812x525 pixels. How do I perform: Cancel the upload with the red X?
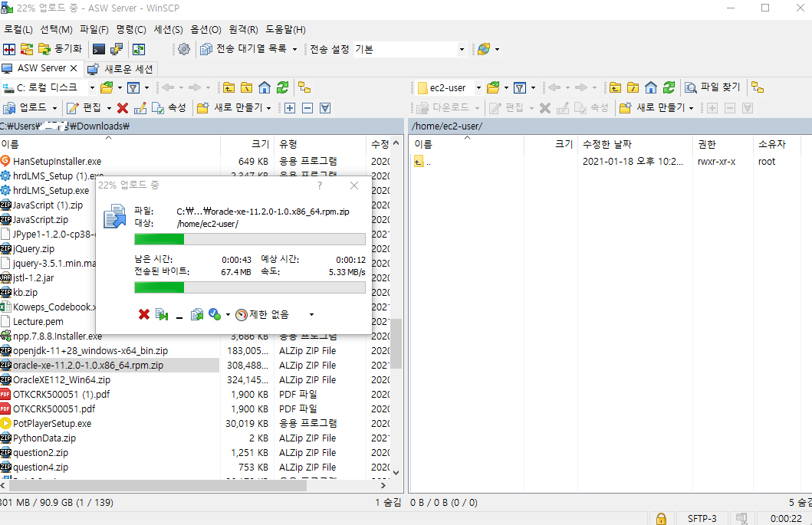click(x=144, y=314)
